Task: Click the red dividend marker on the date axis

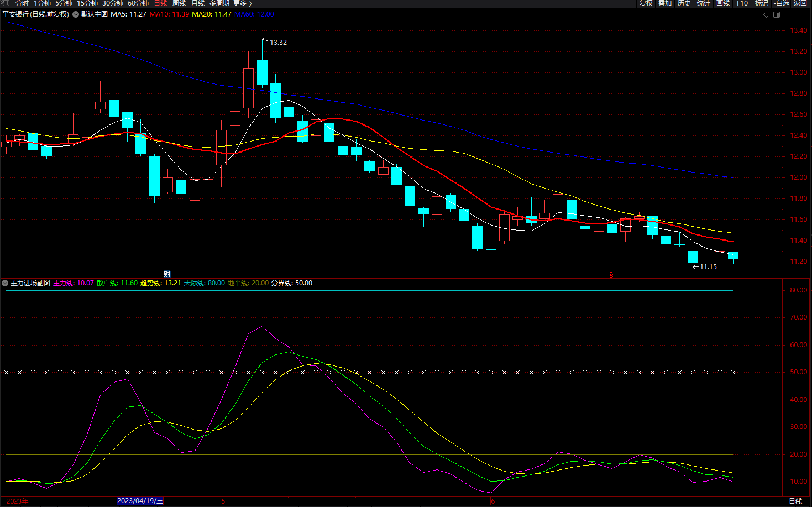Action: pos(611,274)
